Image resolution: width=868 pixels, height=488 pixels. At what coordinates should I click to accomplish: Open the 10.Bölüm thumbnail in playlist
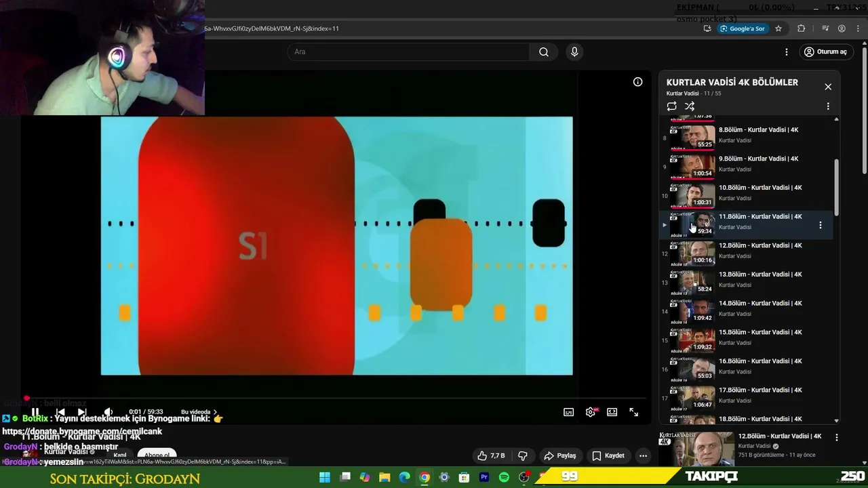click(692, 195)
